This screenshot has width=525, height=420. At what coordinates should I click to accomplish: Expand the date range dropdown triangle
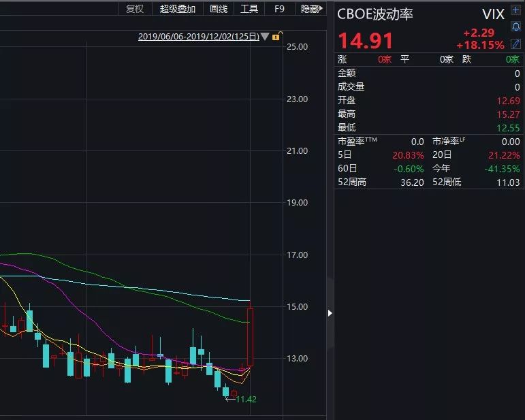265,36
